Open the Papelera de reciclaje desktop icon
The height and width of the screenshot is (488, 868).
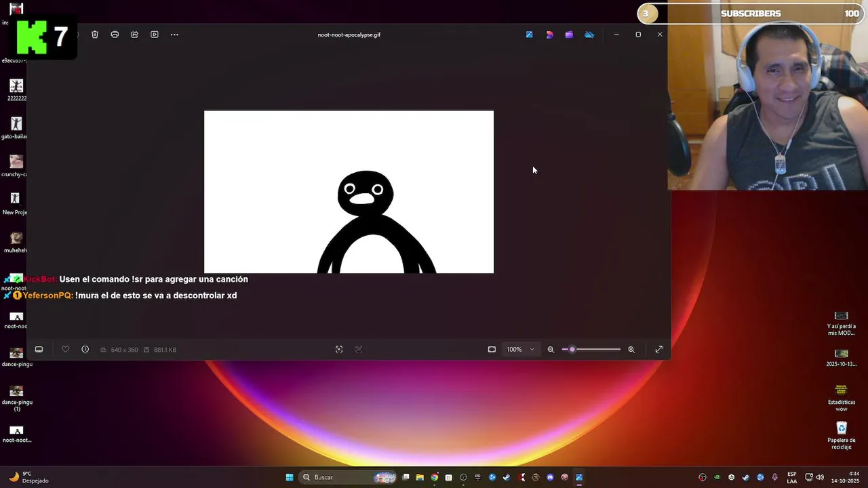tap(842, 436)
